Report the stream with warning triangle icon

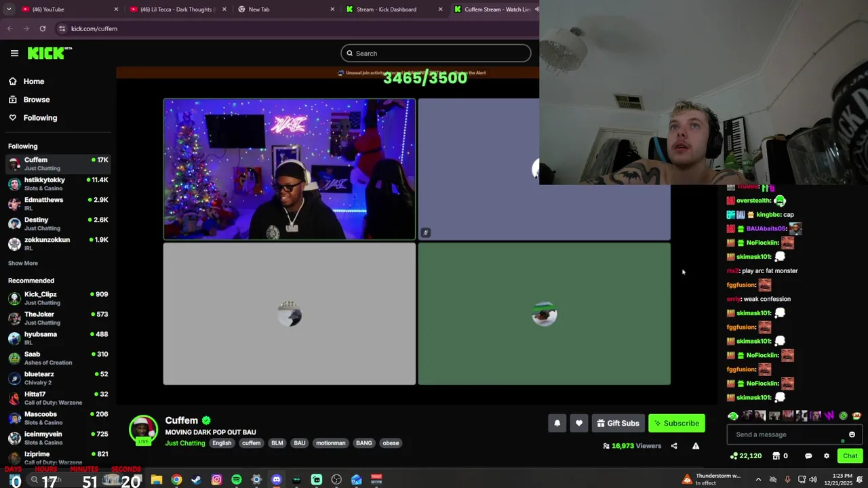click(696, 446)
